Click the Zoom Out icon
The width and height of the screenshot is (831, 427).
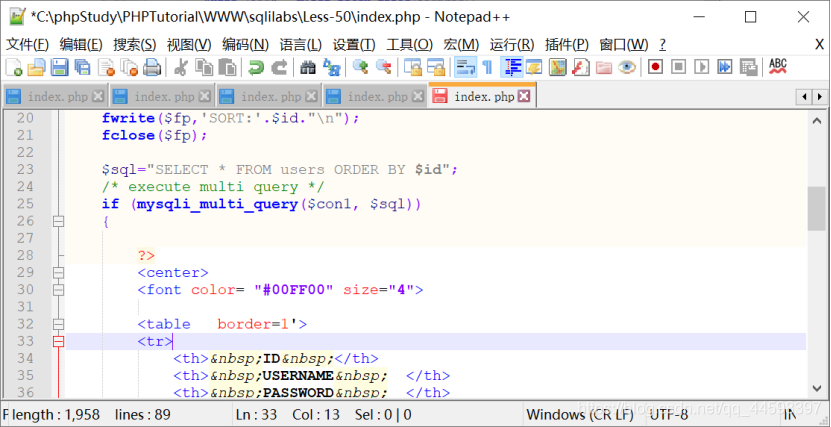point(383,67)
